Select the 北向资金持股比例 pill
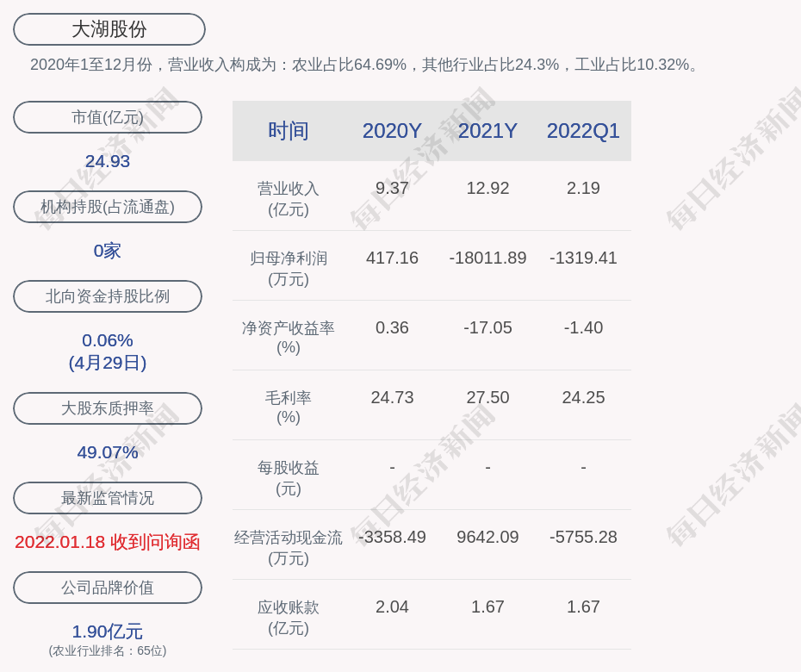The image size is (801, 672). click(x=108, y=296)
